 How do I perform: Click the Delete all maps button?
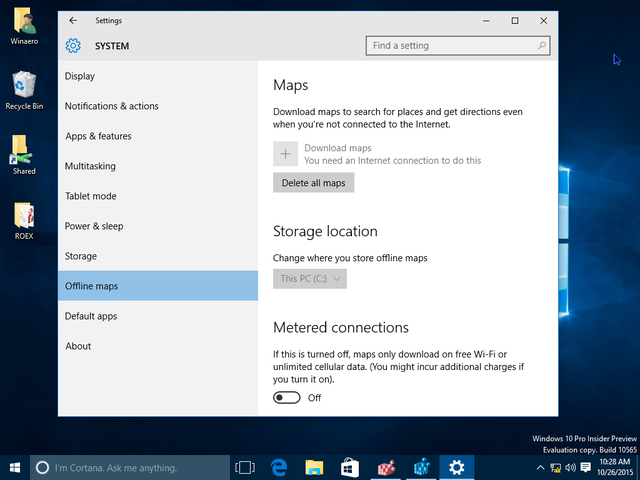tap(313, 183)
